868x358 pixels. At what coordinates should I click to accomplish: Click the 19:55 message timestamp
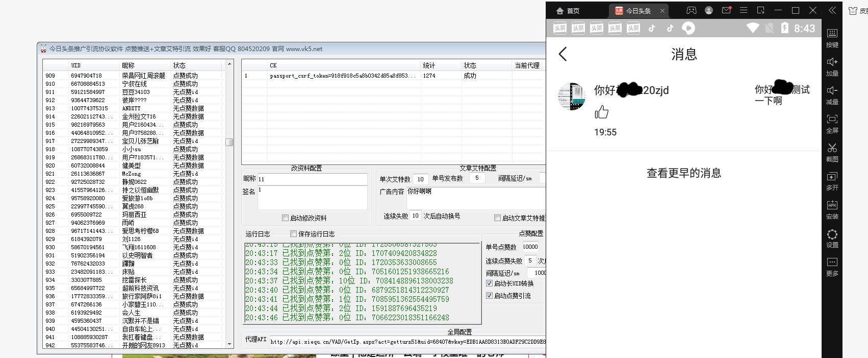(x=605, y=132)
